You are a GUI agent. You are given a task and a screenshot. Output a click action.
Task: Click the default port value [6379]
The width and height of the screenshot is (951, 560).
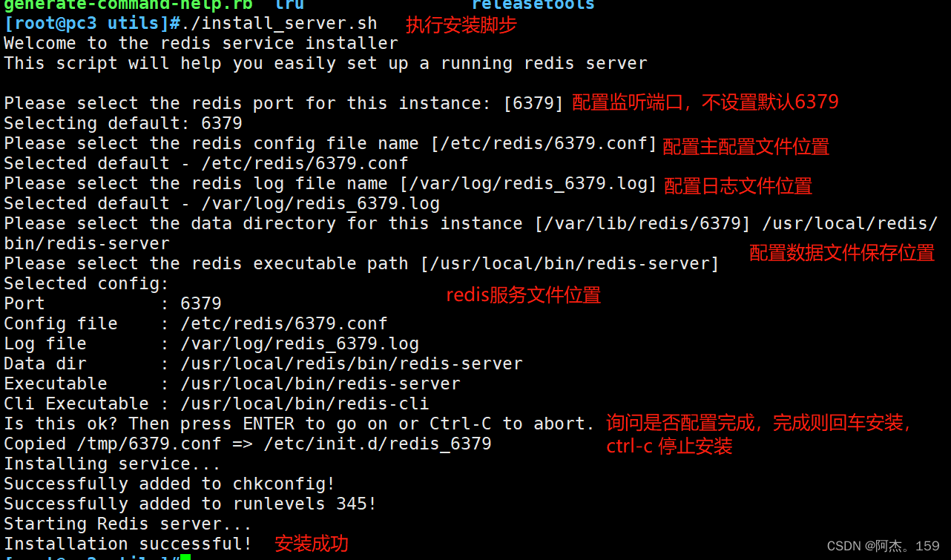point(534,103)
